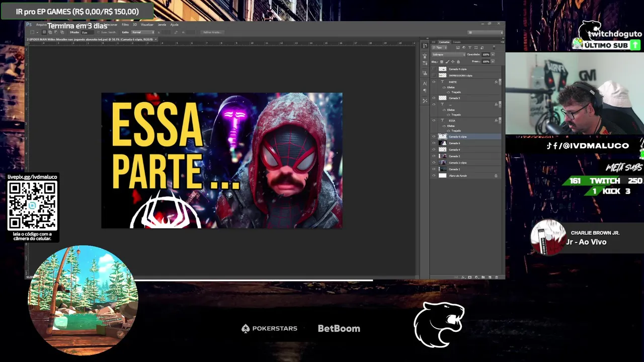Toggle the Suav. Serrilh. anti-alias checkbox

pyautogui.click(x=98, y=32)
